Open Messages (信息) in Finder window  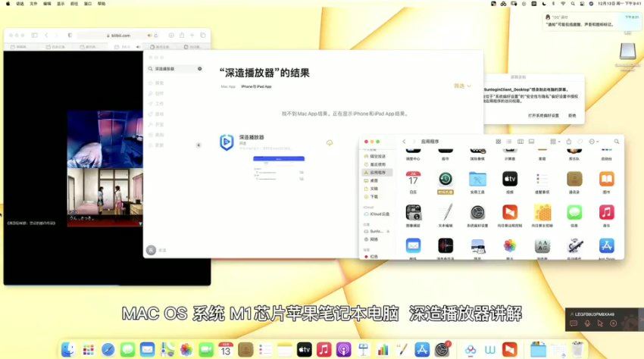pos(574,212)
